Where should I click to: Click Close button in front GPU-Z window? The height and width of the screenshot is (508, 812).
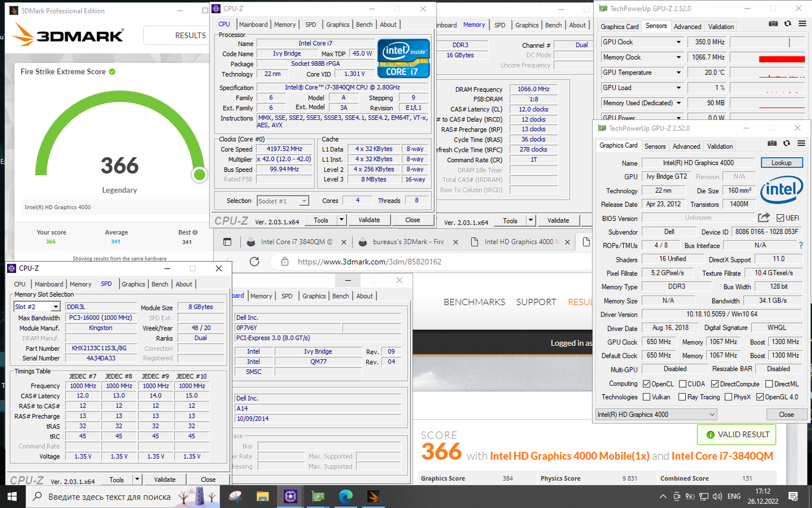(786, 414)
